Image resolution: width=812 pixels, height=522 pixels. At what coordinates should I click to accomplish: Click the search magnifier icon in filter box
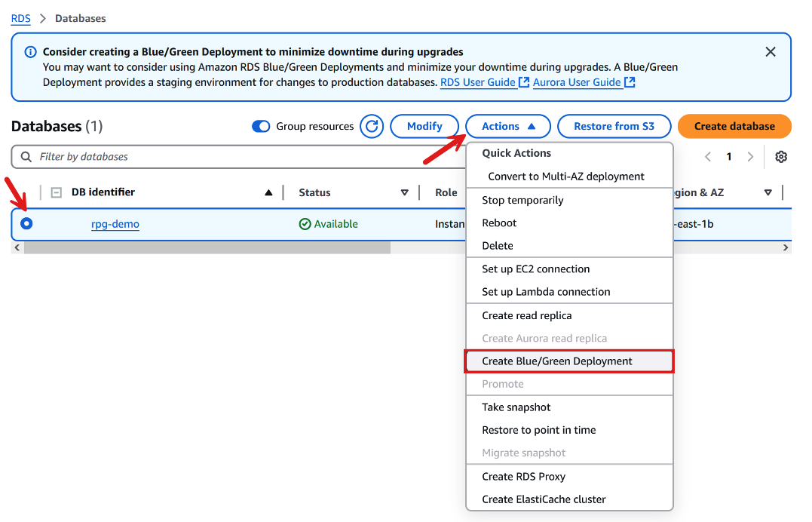[x=26, y=157]
